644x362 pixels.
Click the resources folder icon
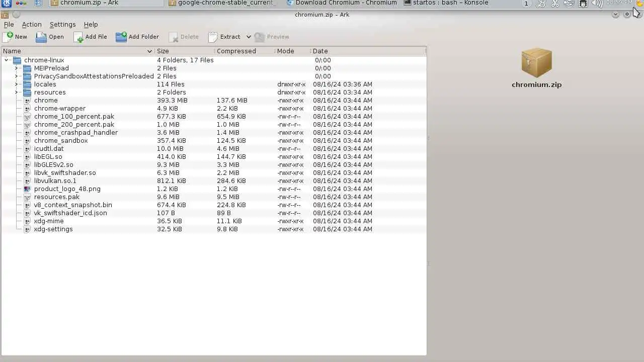[x=27, y=93]
